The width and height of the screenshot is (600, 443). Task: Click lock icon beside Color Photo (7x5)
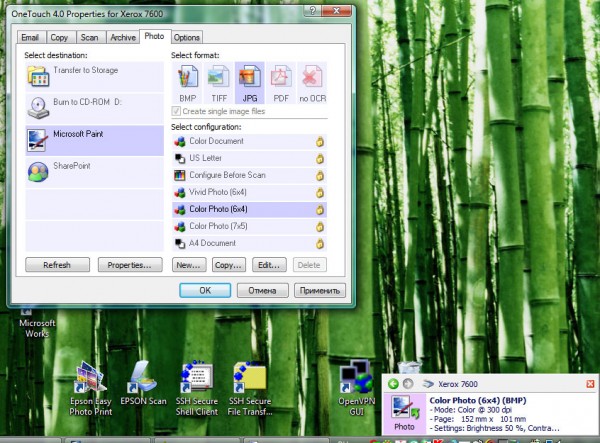[320, 226]
